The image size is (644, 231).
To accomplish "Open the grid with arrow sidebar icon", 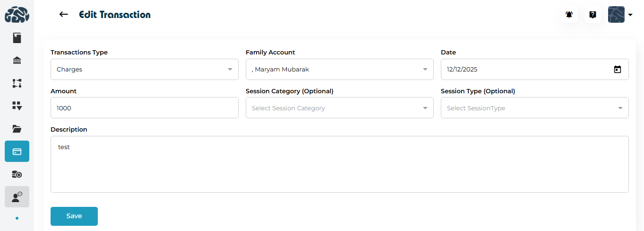I will point(17,106).
